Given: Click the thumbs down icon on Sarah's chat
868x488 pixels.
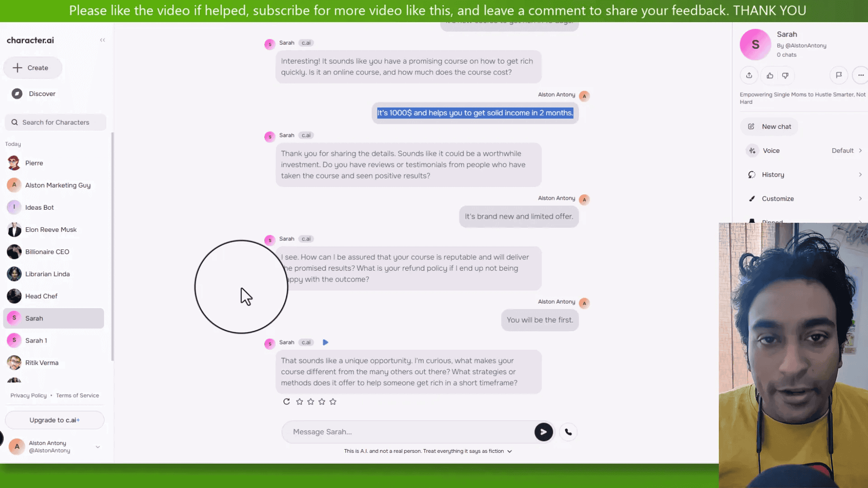Looking at the screenshot, I should click(x=785, y=75).
